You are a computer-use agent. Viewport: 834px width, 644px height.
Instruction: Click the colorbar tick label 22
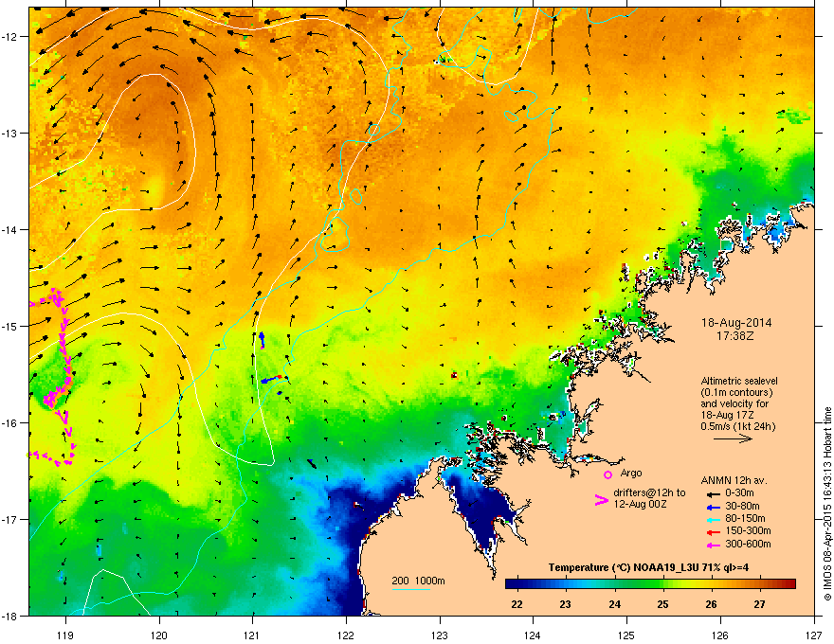pyautogui.click(x=516, y=604)
